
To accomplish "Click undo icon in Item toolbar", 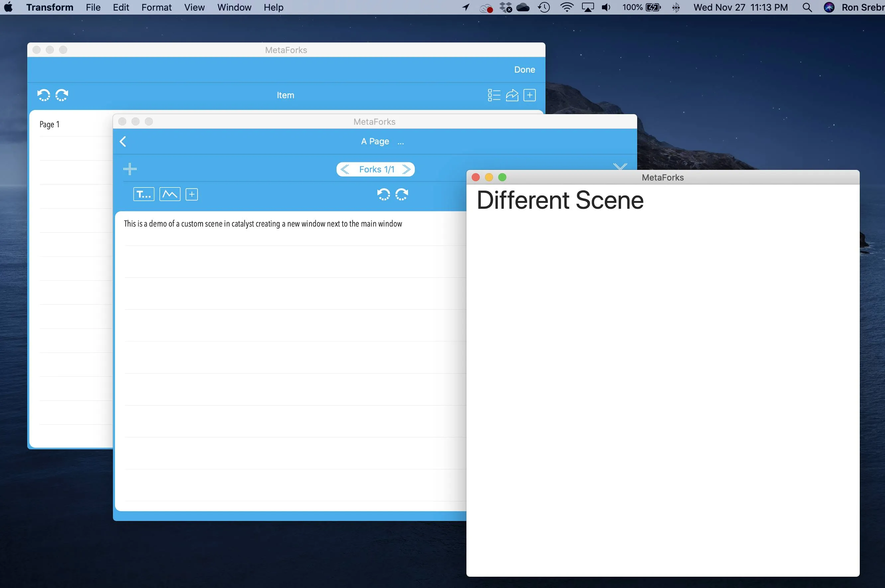I will click(44, 95).
